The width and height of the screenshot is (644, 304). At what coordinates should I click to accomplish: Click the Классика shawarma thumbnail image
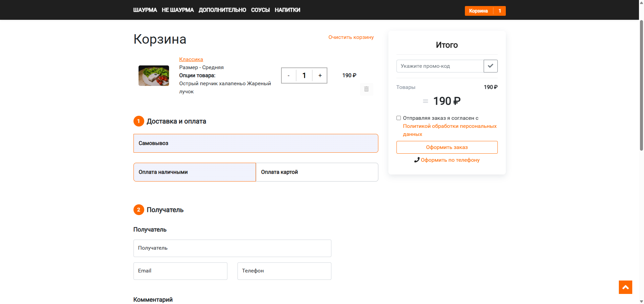[154, 75]
